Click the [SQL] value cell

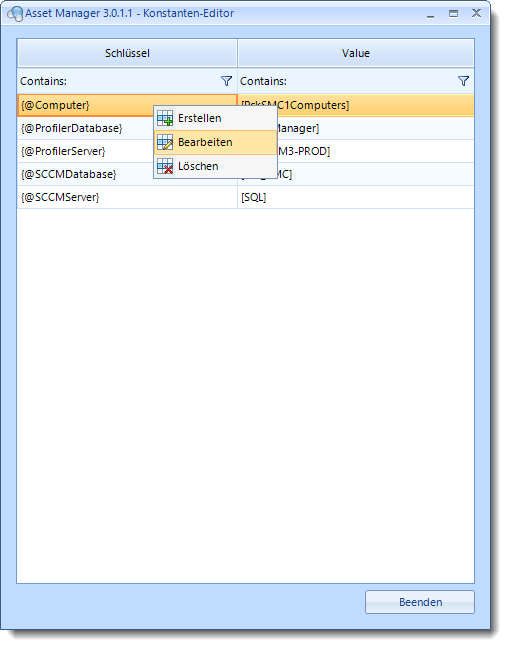click(x=356, y=197)
